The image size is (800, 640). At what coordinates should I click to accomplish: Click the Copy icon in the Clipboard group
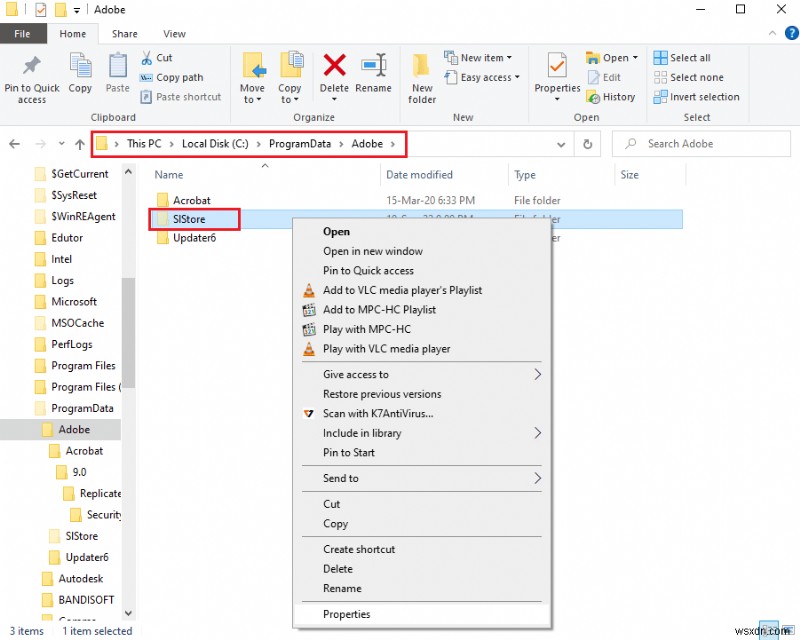click(x=80, y=76)
